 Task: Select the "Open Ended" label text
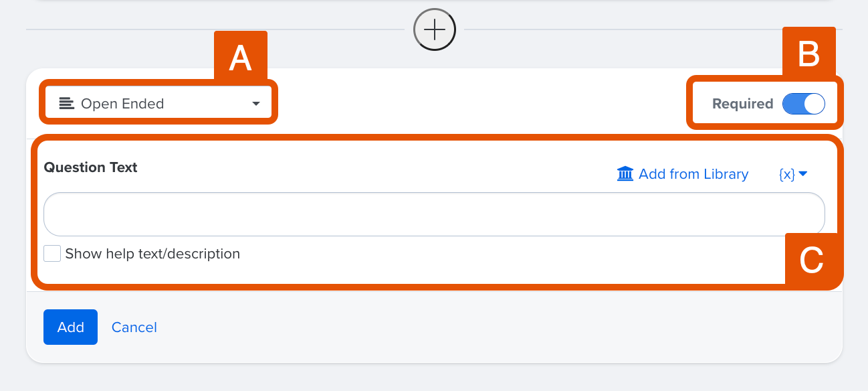(x=122, y=104)
